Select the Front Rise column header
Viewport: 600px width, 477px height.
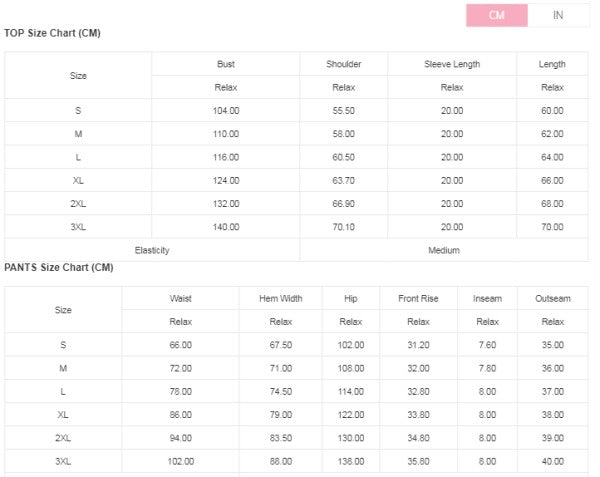pyautogui.click(x=418, y=298)
